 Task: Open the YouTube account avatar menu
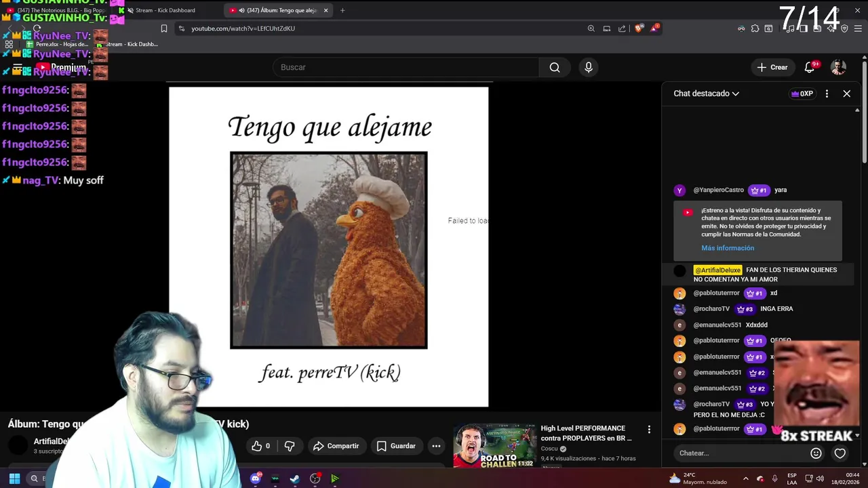[839, 67]
